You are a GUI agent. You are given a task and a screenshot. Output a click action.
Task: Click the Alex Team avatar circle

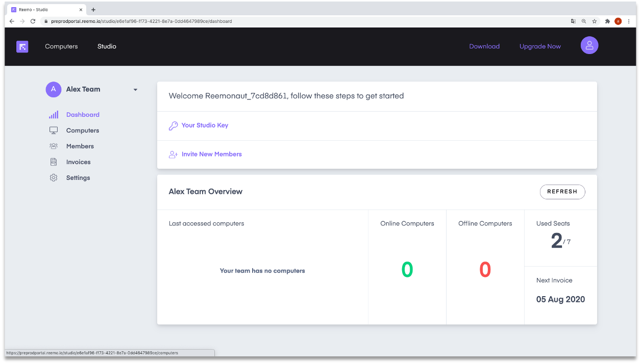point(54,89)
